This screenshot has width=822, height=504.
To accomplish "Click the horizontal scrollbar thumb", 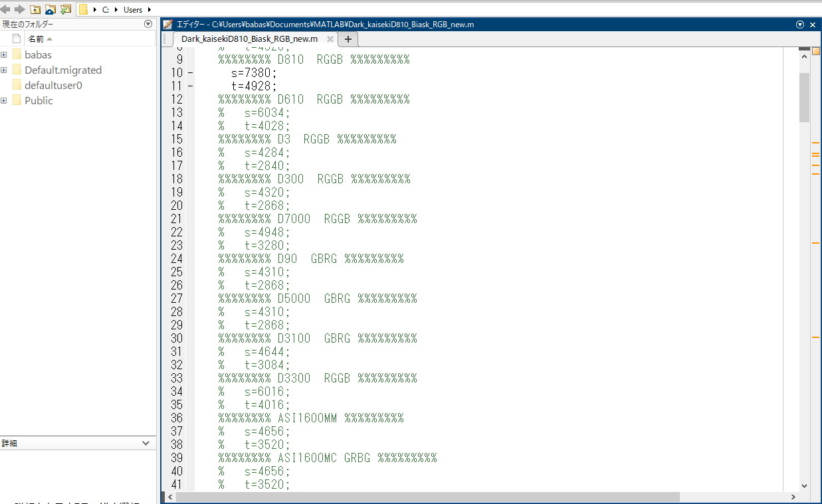I will click(x=428, y=497).
